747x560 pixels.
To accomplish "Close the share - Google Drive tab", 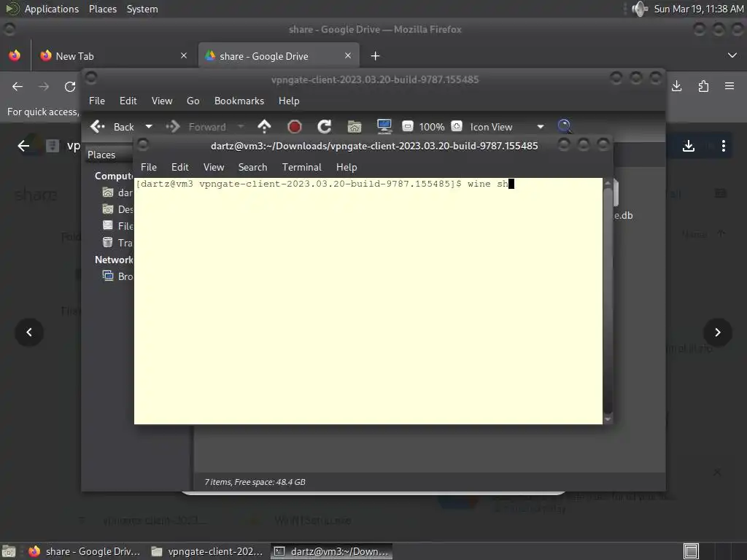I will pyautogui.click(x=348, y=55).
